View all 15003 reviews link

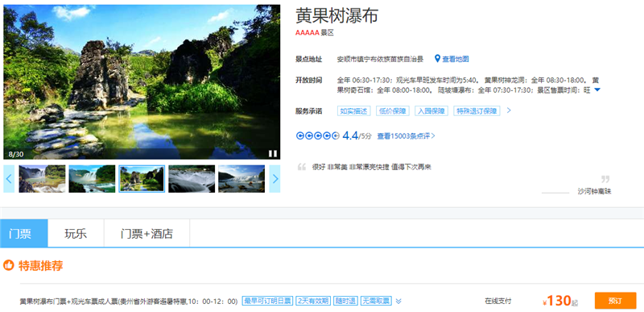click(x=407, y=136)
